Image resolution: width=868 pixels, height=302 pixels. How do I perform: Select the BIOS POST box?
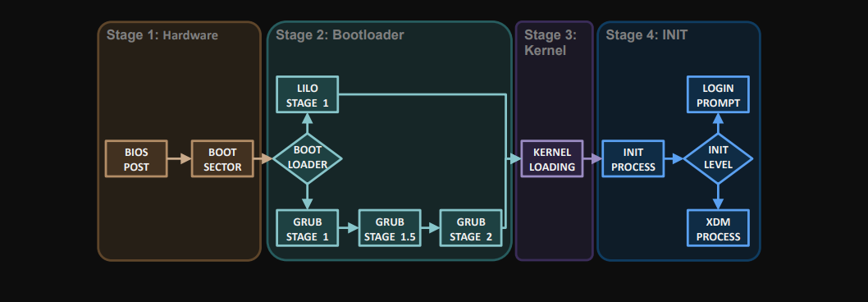pos(136,159)
